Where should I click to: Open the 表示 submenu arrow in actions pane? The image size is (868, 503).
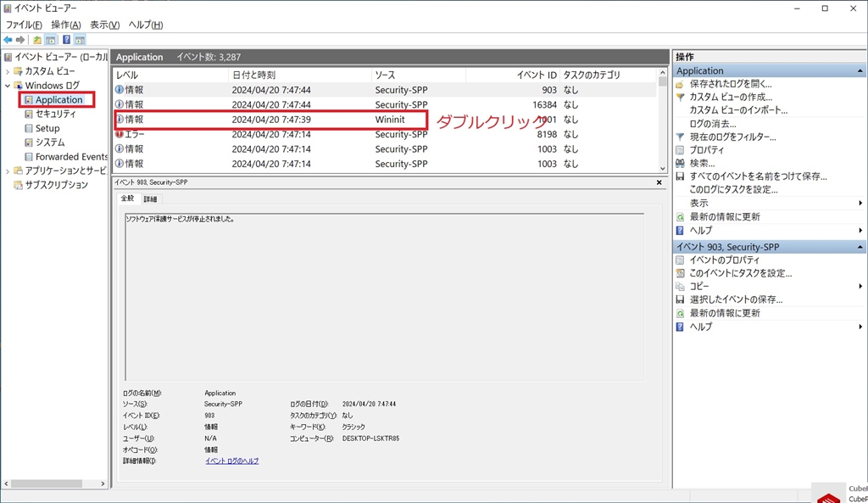860,204
